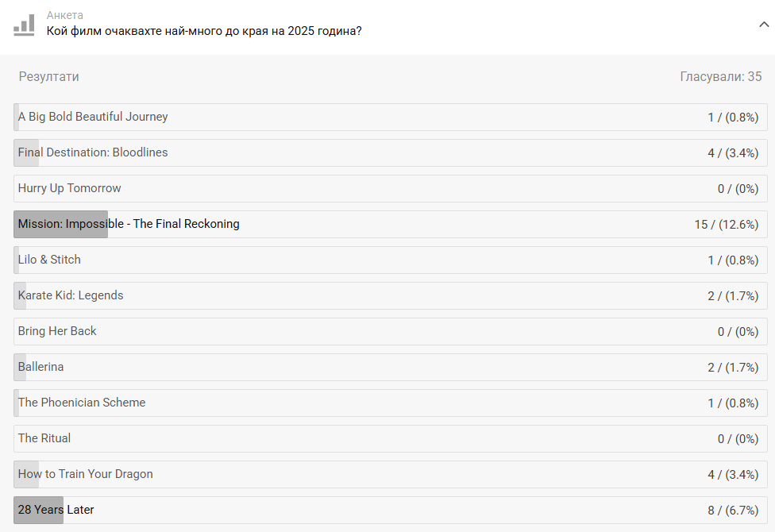The width and height of the screenshot is (775, 532).
Task: Click the Гласували: 35 voter count
Action: point(721,77)
